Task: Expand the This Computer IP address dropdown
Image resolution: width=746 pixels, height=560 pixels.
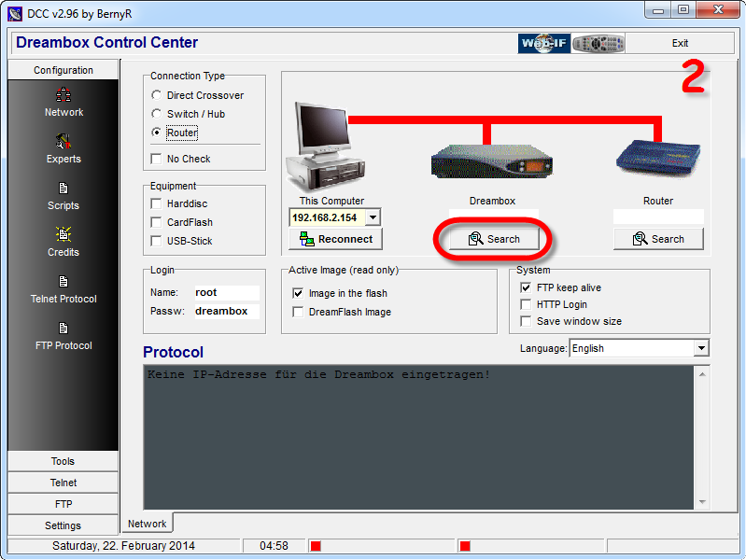Action: [x=373, y=217]
